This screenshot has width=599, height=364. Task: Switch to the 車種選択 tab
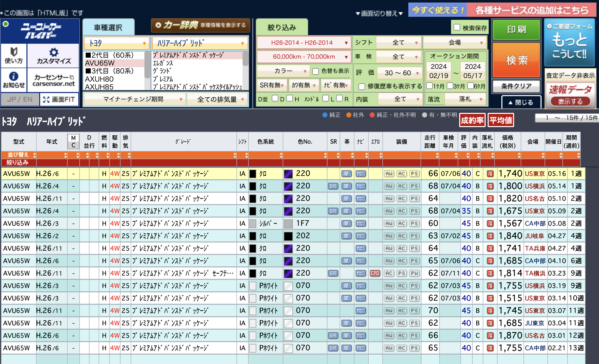[x=108, y=27]
